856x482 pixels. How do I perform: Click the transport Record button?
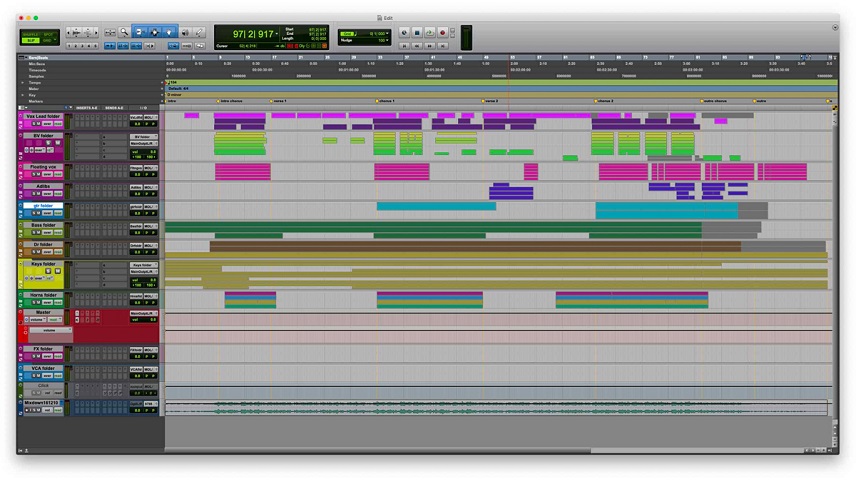[443, 33]
